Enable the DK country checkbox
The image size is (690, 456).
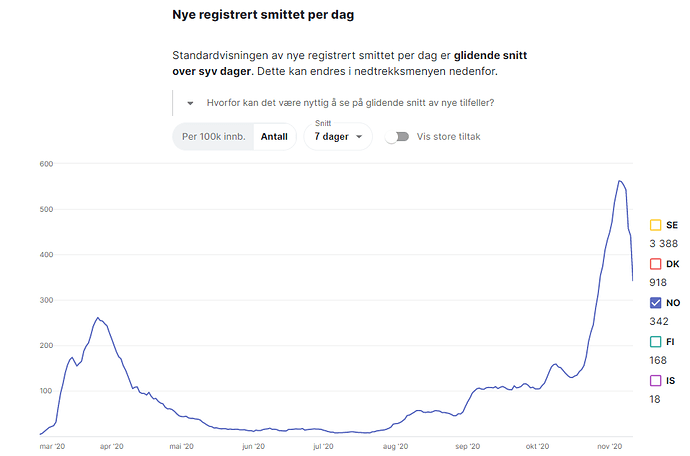(656, 264)
